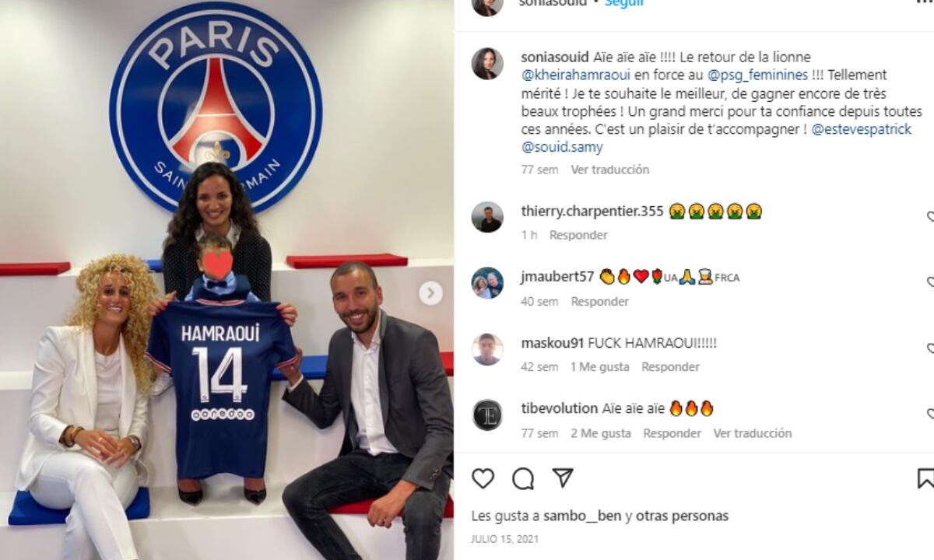Open maskou91 profile picture
This screenshot has width=934, height=560.
pyautogui.click(x=487, y=349)
